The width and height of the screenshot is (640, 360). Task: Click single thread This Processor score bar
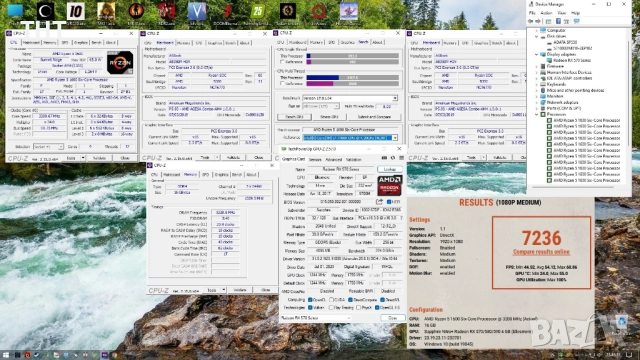coord(352,56)
